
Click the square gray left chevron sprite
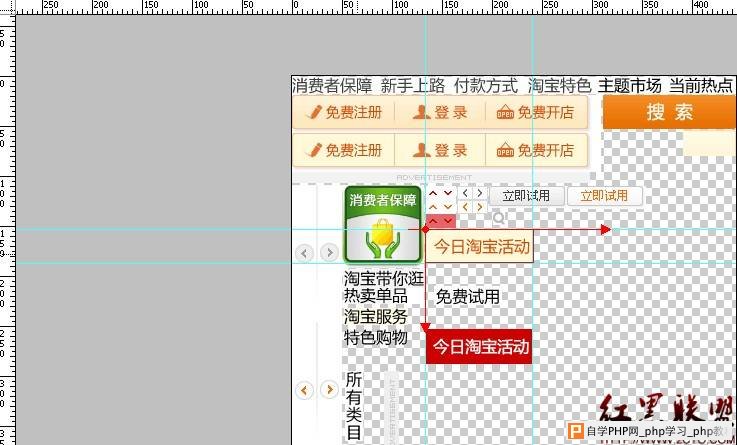(465, 193)
